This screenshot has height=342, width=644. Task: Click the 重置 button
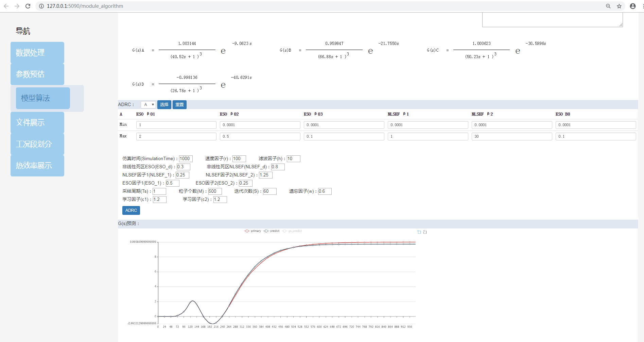[x=179, y=105]
